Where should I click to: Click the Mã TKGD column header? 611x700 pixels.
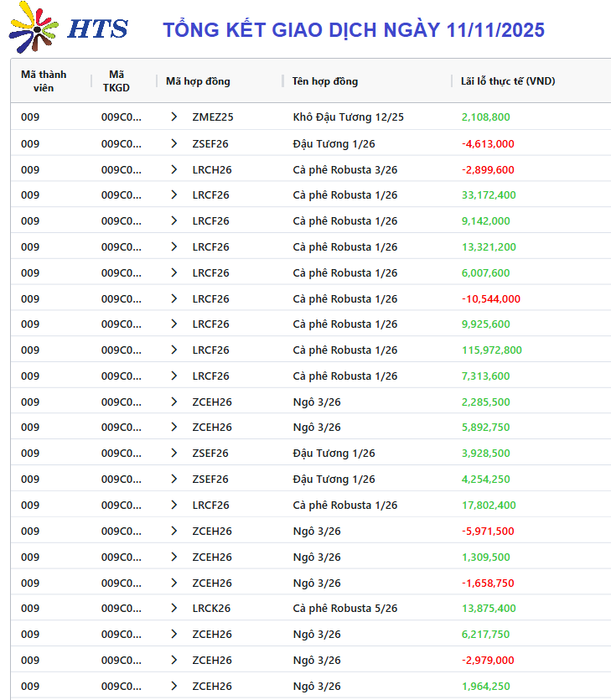click(117, 81)
